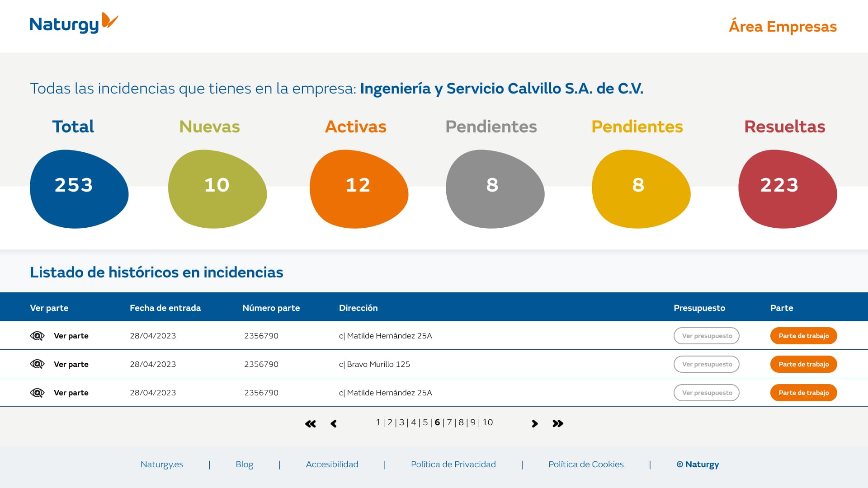Open Política de Privacidad footer link
This screenshot has height=488, width=868.
pyautogui.click(x=453, y=465)
